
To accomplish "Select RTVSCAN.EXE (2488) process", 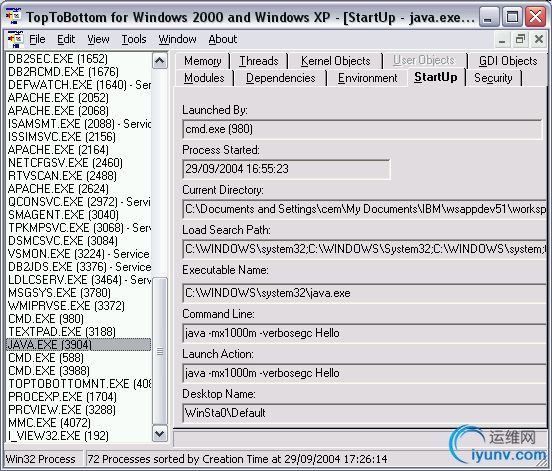I will [62, 176].
